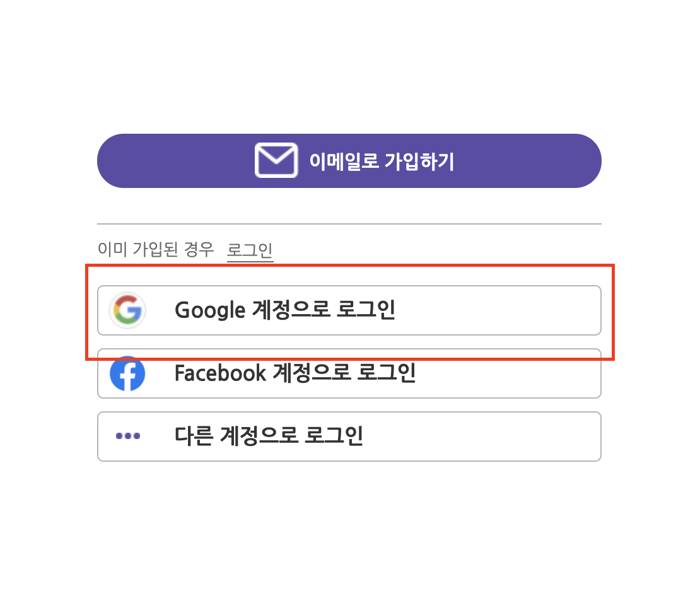Click 계정으로 로그인 text after the word Google
Screen dimensions: 700x598
324,310
